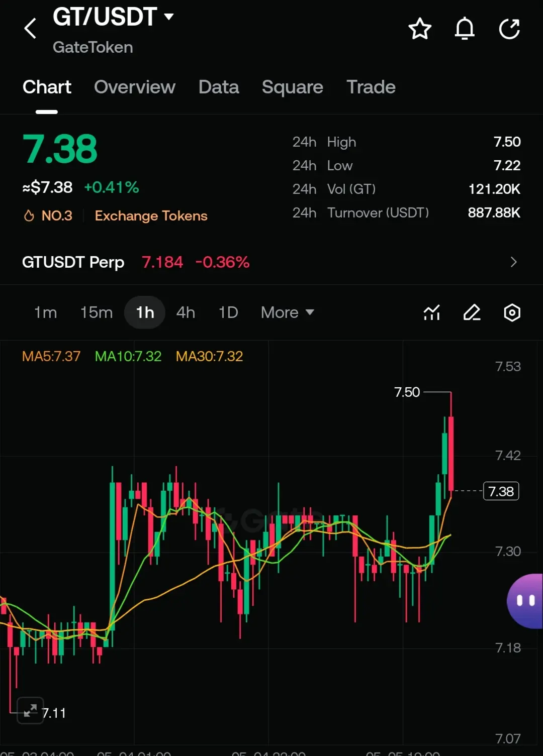Switch to the Data tab
Image resolution: width=543 pixels, height=756 pixels.
click(219, 87)
